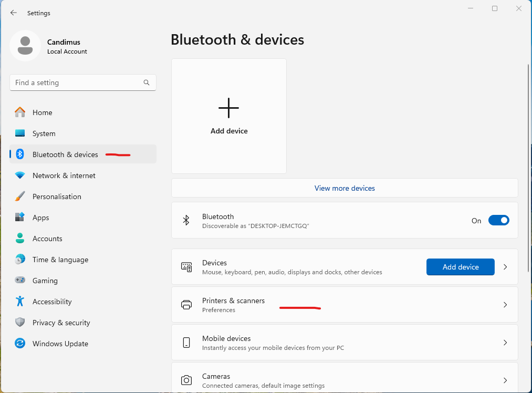Expand the Mobile devices chevron

click(505, 343)
